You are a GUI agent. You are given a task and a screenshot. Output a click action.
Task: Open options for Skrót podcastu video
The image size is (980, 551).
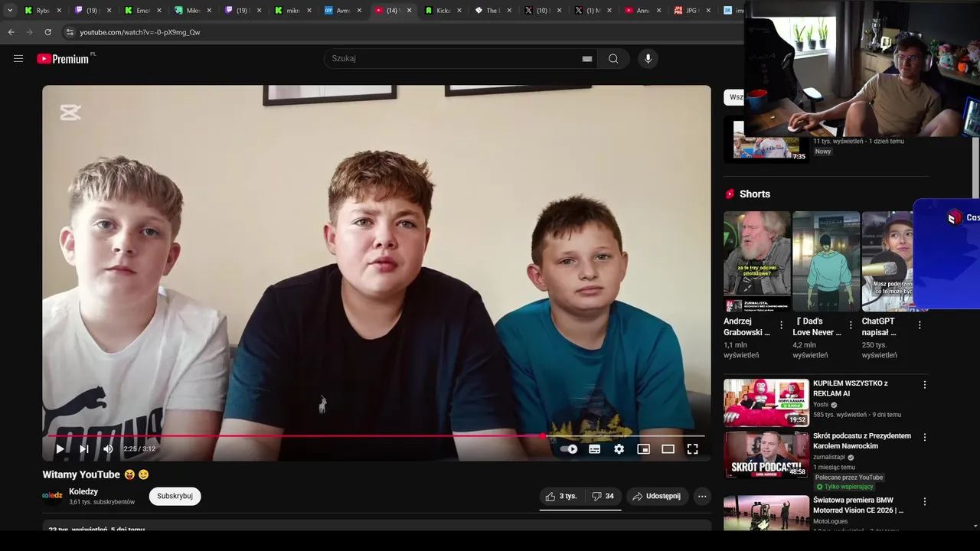coord(925,438)
